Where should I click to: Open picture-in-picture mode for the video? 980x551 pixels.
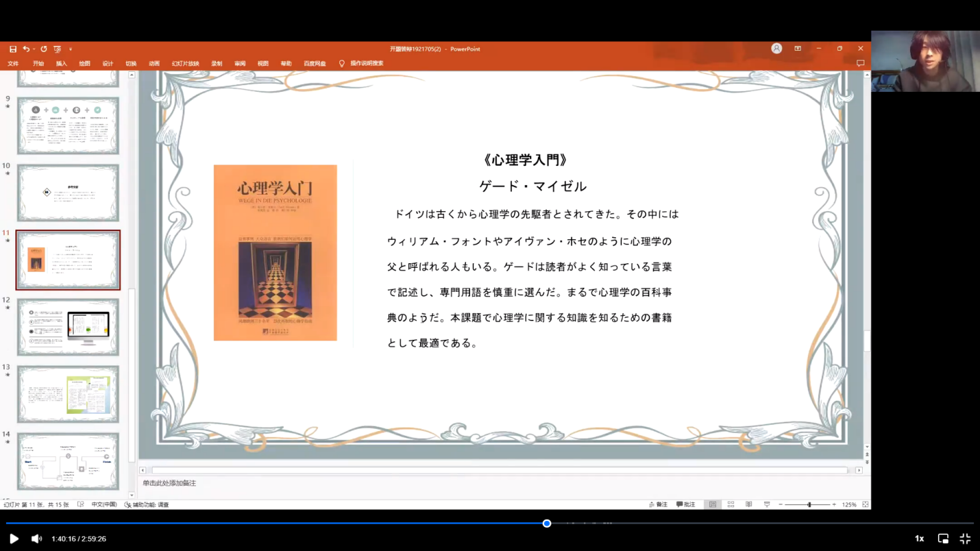click(943, 538)
